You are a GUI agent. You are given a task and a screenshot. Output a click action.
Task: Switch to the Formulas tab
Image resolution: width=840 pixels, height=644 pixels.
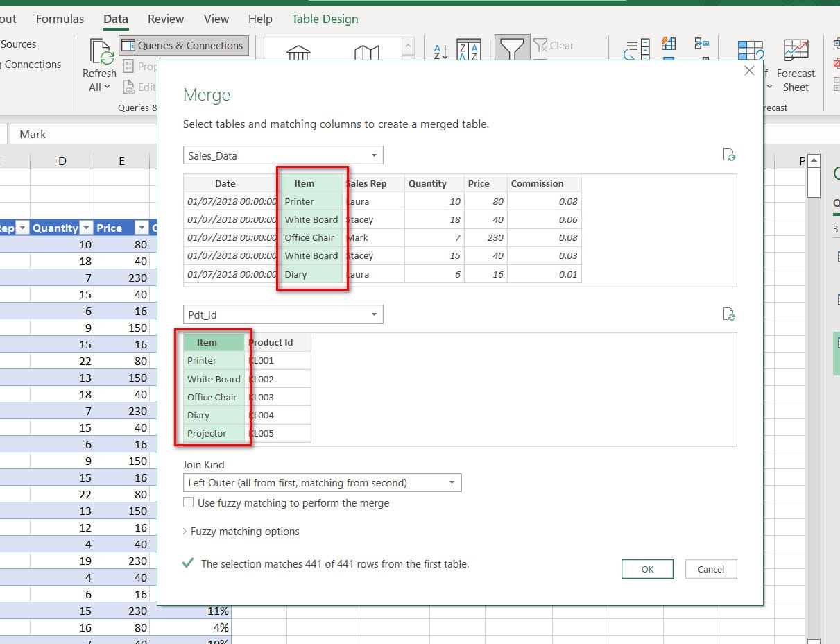(x=60, y=19)
